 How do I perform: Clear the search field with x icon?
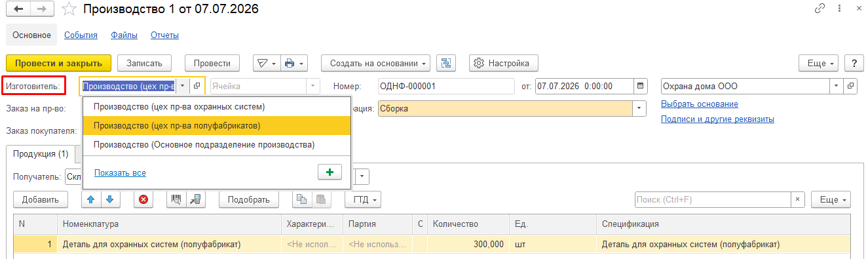[x=798, y=199]
